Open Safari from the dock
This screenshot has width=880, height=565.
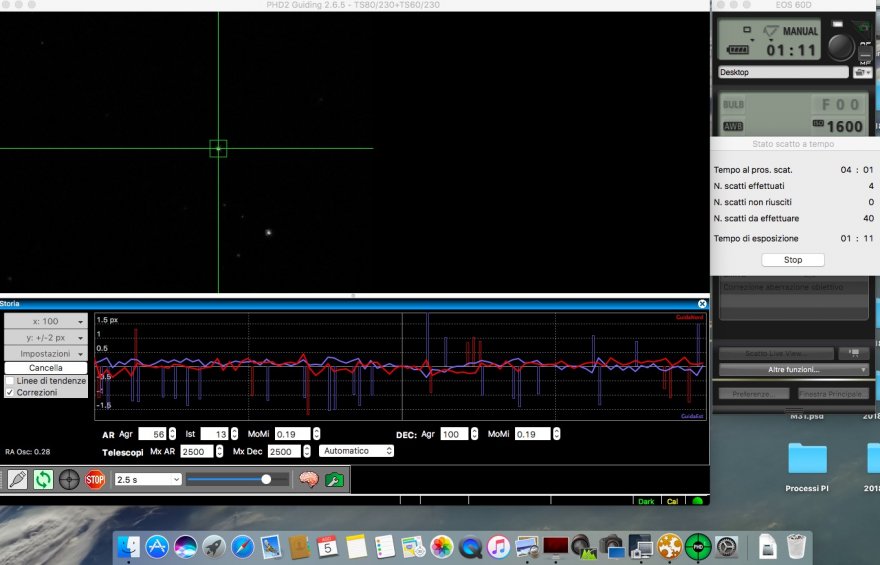[242, 546]
